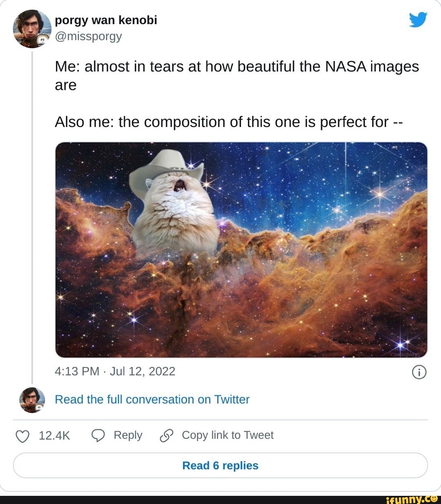Viewport: 441px width, 504px height.
Task: Click the Read 6 replies button
Action: [220, 465]
